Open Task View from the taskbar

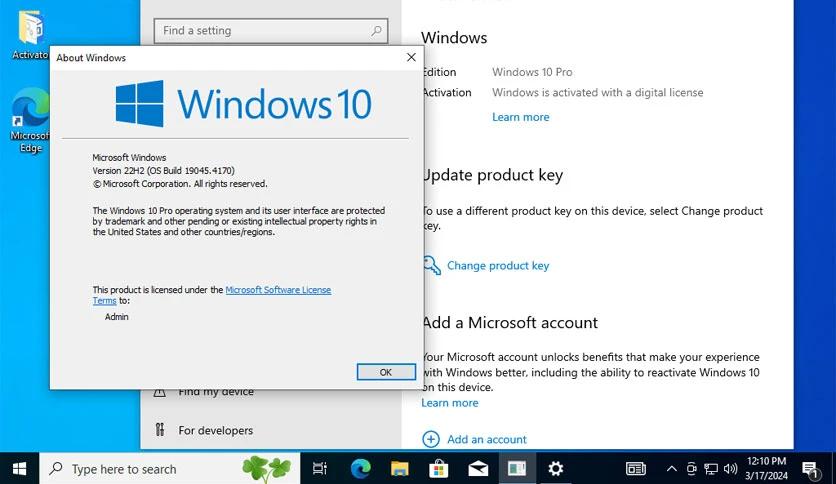320,468
